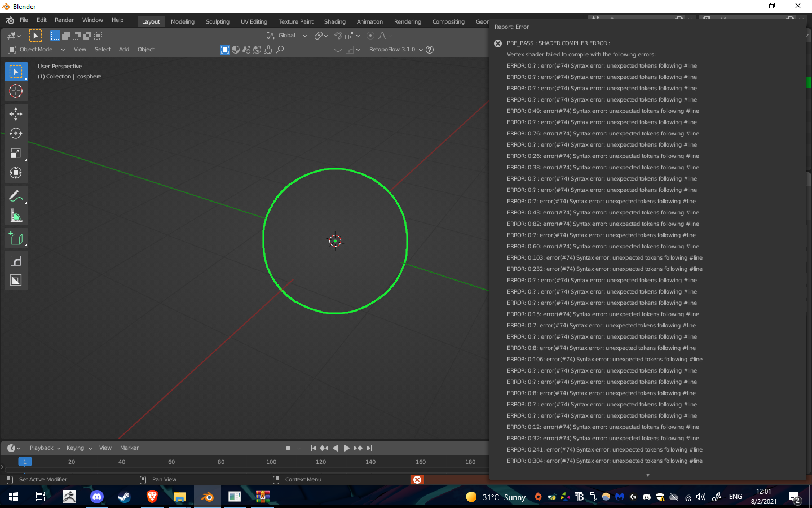The height and width of the screenshot is (508, 812).
Task: Toggle visible select-through mode icon
Action: pos(224,50)
